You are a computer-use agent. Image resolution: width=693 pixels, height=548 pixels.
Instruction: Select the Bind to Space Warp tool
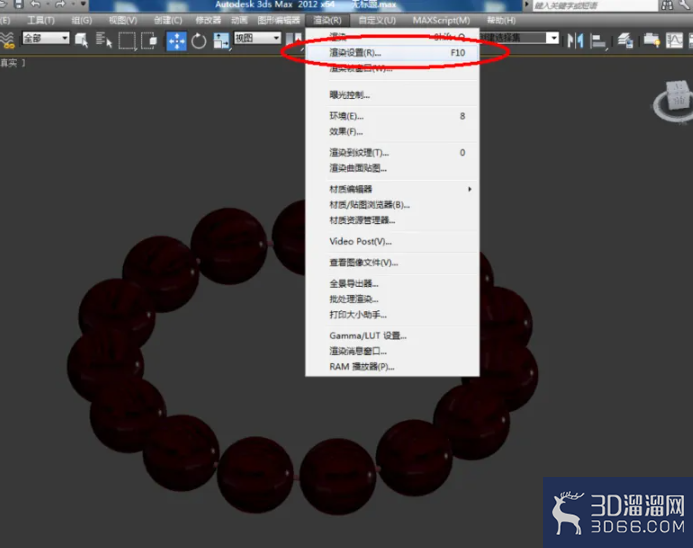point(7,40)
